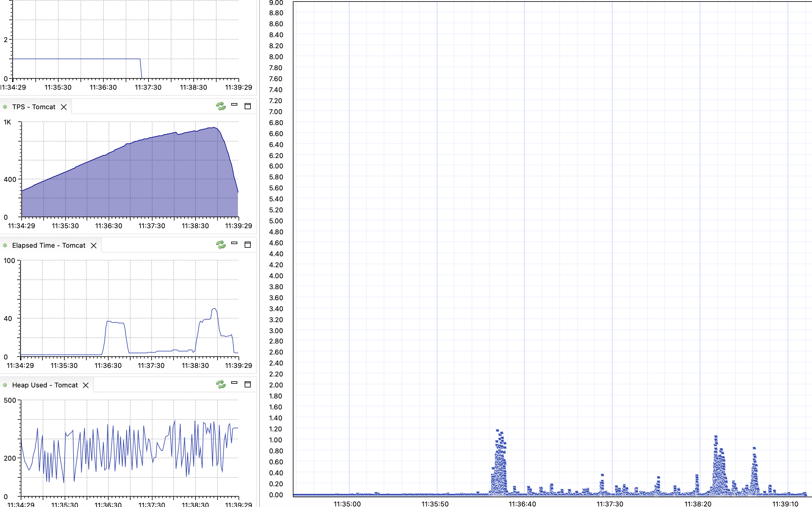The height and width of the screenshot is (507, 812).
Task: Minimize the Heap Used - Tomcat panel
Action: (234, 383)
